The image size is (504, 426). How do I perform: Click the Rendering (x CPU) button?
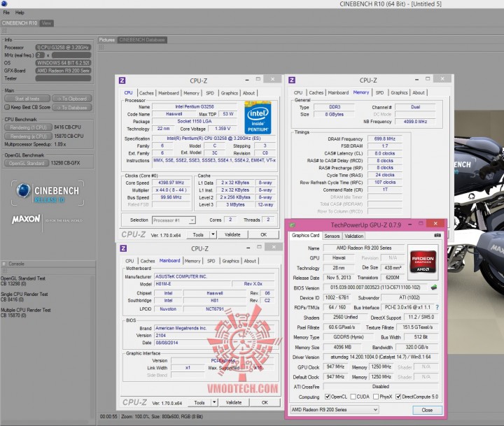coord(28,136)
